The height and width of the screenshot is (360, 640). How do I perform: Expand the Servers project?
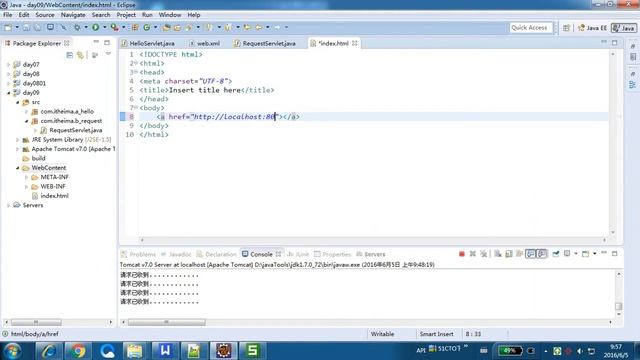coord(9,205)
